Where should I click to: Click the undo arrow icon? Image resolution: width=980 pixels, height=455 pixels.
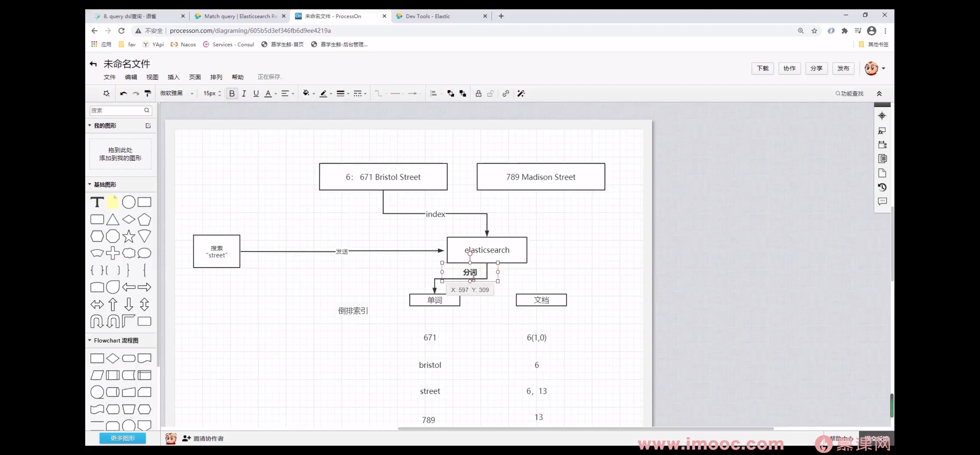coord(123,94)
